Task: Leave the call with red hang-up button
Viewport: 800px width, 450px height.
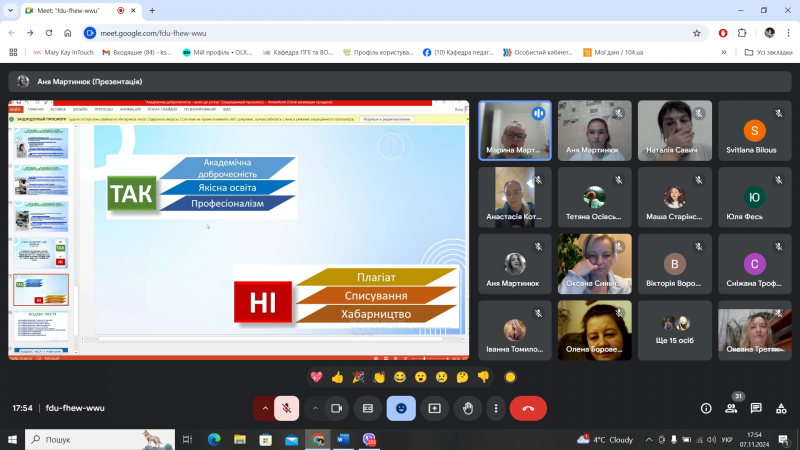Action: (x=528, y=408)
